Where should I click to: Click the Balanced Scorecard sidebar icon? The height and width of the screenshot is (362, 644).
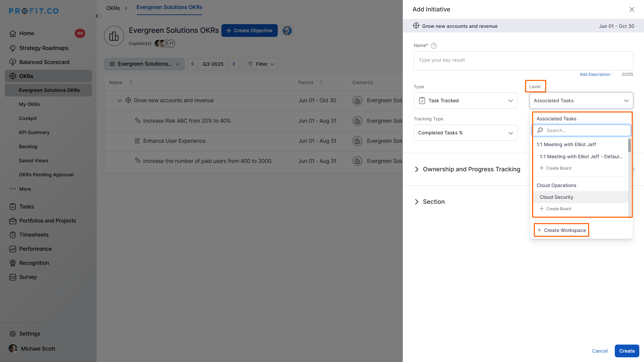pos(13,62)
